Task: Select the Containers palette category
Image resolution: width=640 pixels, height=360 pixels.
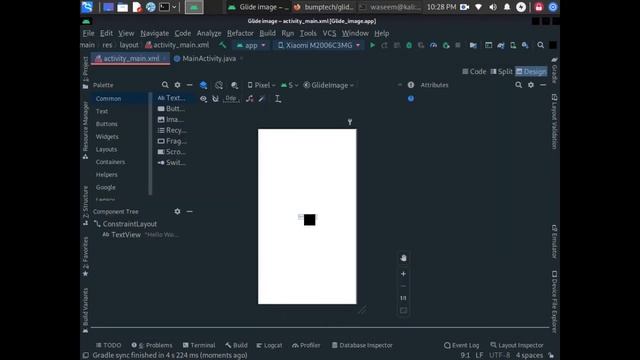Action: [110, 162]
